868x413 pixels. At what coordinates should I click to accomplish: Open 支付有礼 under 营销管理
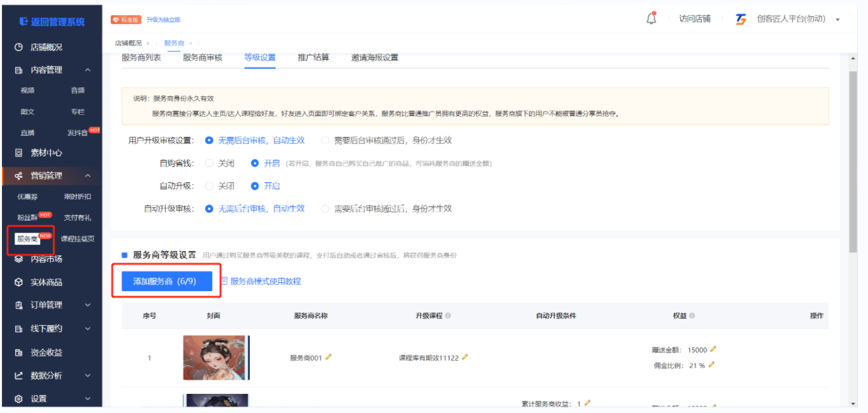click(x=77, y=218)
